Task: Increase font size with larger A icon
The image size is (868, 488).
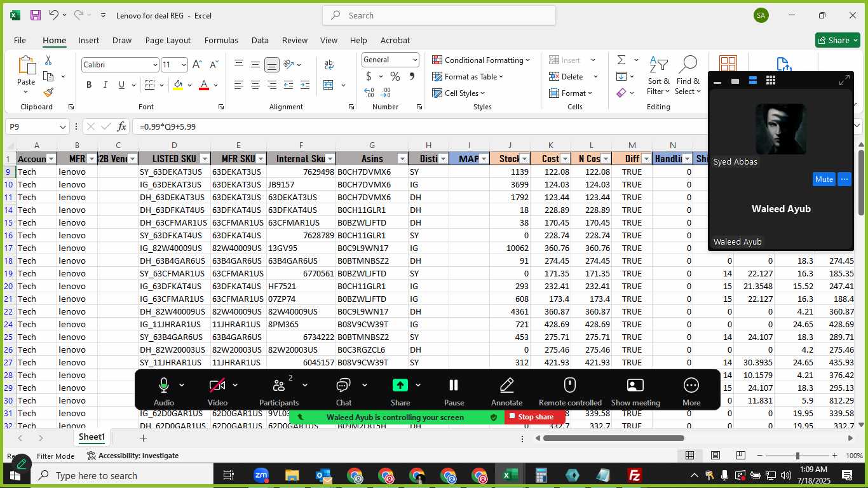Action: (197, 65)
